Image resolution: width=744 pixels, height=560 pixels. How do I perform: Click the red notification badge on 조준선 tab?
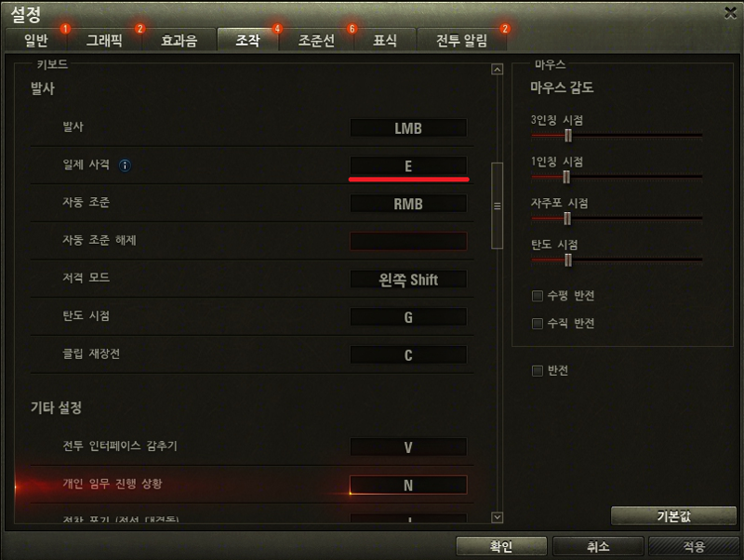[x=352, y=29]
